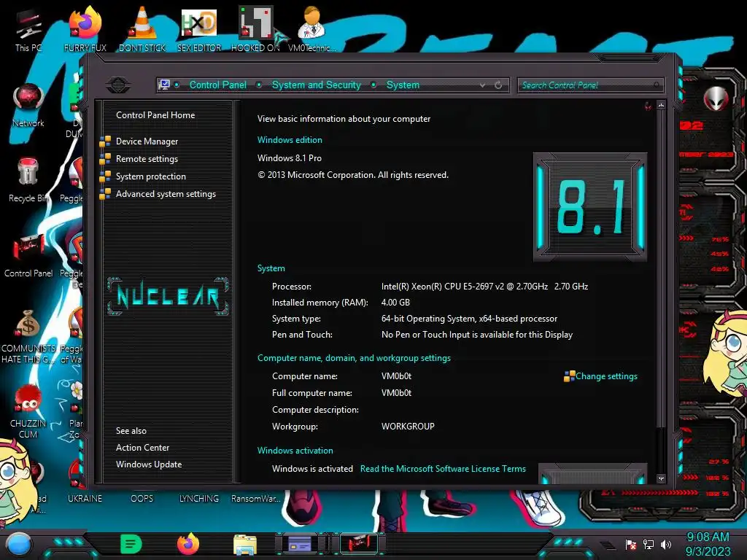
Task: Open HOOKED ON desktop shortcut
Action: pos(255,30)
